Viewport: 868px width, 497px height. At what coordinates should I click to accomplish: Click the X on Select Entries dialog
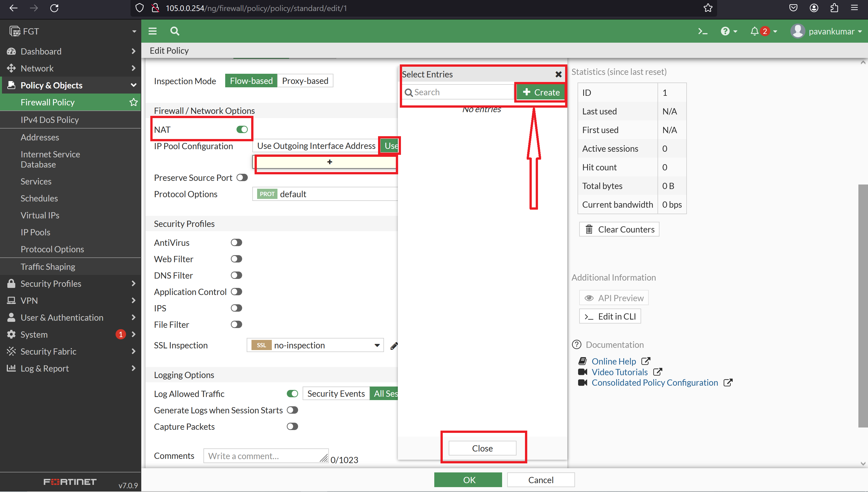[558, 74]
